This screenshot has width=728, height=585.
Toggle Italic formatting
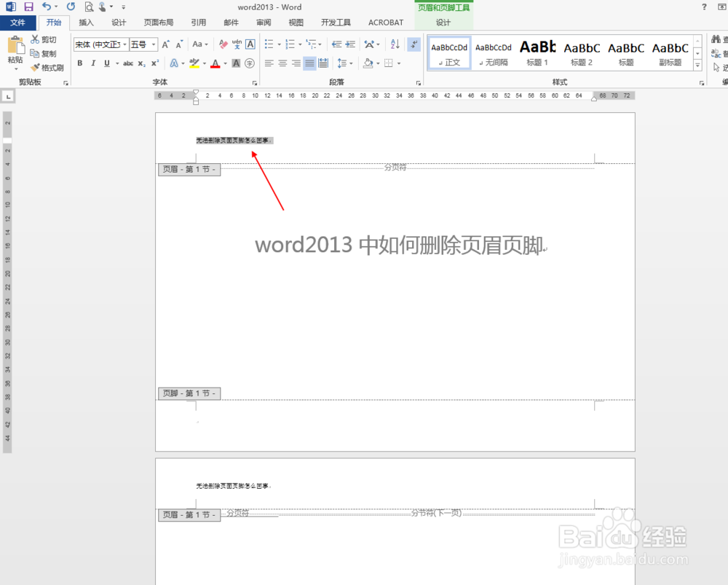coord(93,63)
